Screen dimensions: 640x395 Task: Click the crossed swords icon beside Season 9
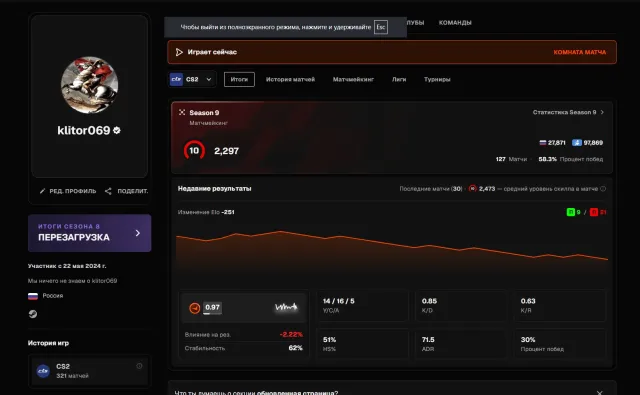point(182,112)
